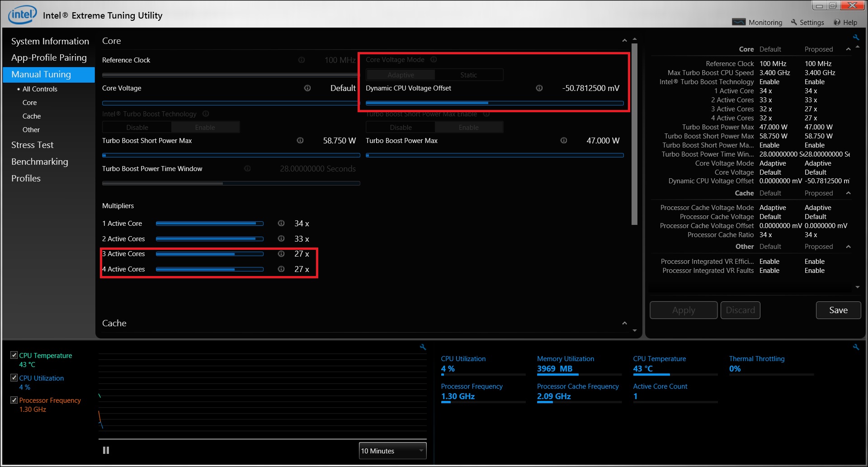
Task: Click the Core Voltage slider
Action: tap(231, 103)
